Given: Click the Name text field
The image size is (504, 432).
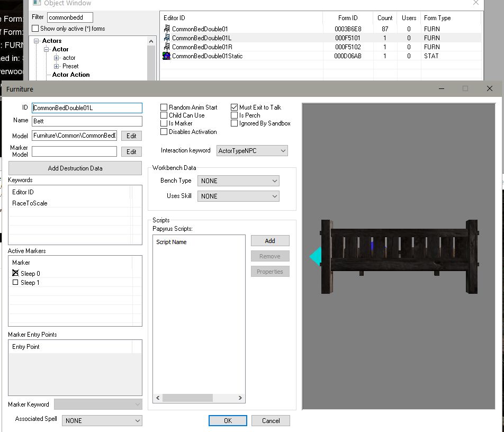Looking at the screenshot, I should (x=87, y=121).
